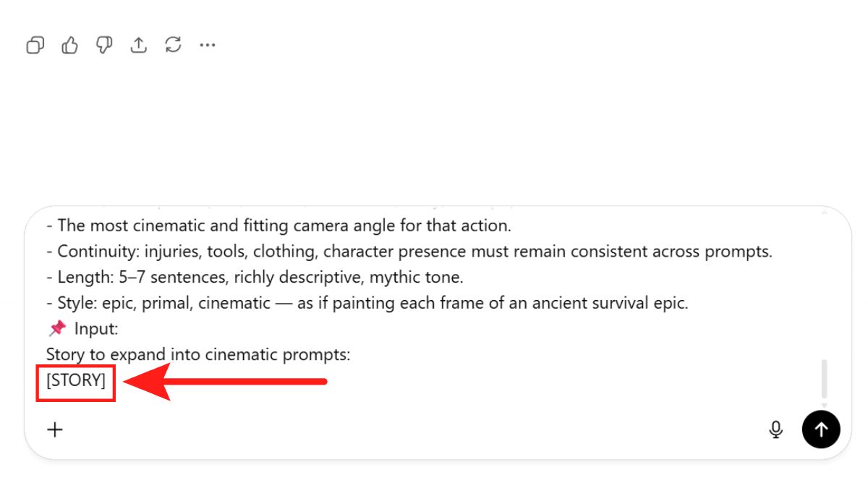Give the response a thumbs up

(x=69, y=46)
